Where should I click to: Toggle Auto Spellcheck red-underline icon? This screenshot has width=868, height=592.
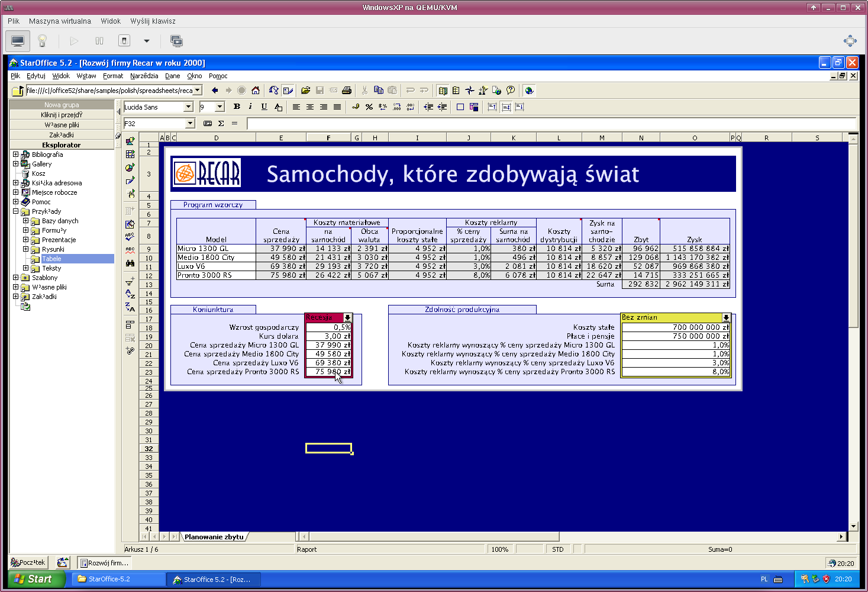point(130,250)
